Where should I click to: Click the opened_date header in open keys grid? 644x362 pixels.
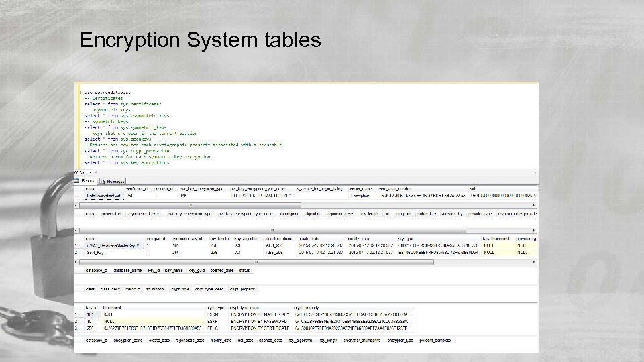tap(222, 271)
